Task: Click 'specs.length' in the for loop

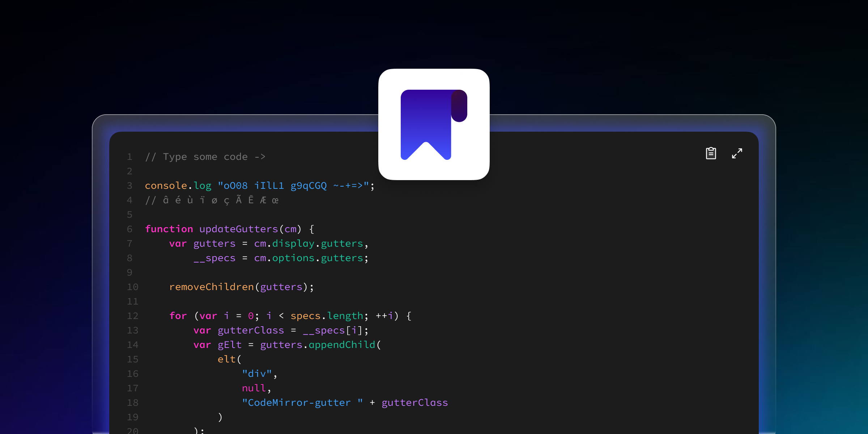Action: (327, 316)
